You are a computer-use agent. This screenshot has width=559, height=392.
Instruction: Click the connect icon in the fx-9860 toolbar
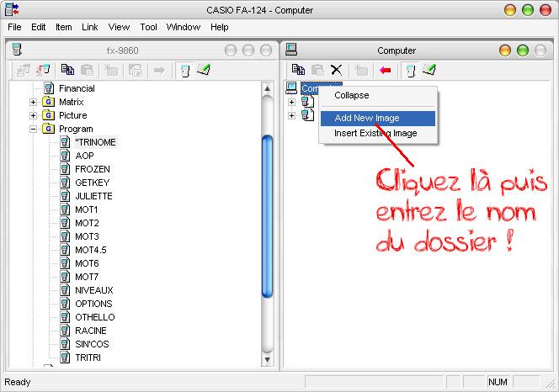click(45, 71)
